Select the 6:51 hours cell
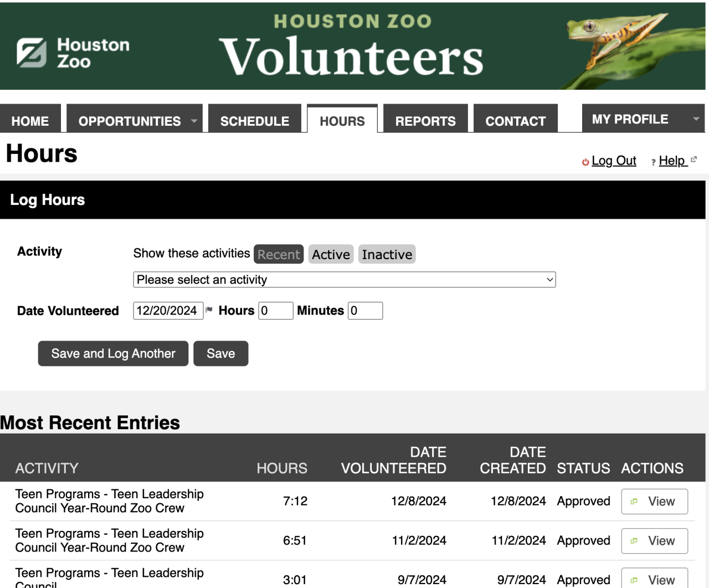 coord(295,540)
